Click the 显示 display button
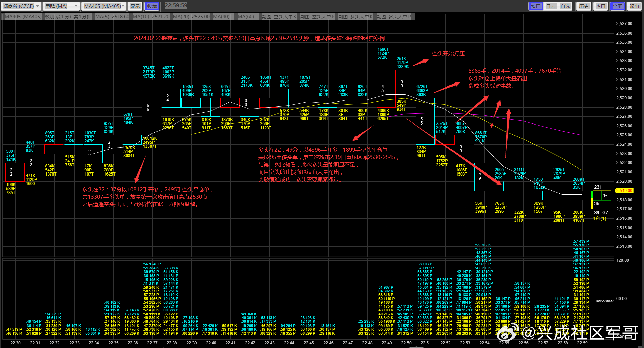This screenshot has width=644, height=348. tap(135, 6)
